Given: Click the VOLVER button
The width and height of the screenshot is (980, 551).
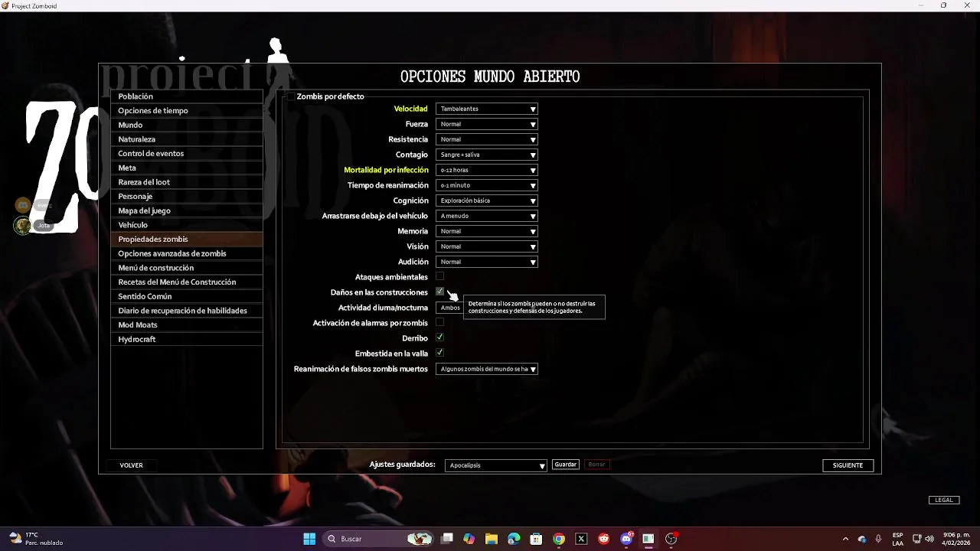Looking at the screenshot, I should pos(131,465).
